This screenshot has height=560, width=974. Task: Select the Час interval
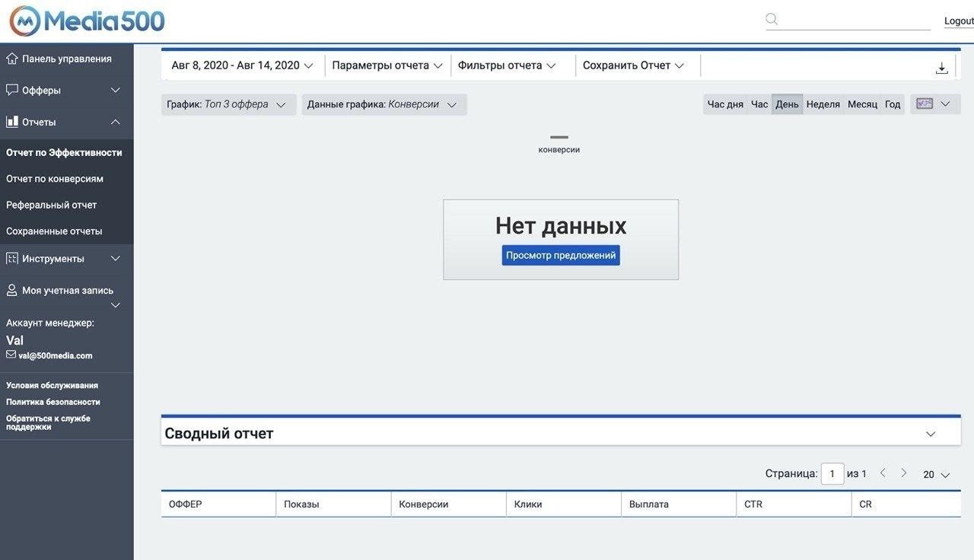(x=759, y=104)
